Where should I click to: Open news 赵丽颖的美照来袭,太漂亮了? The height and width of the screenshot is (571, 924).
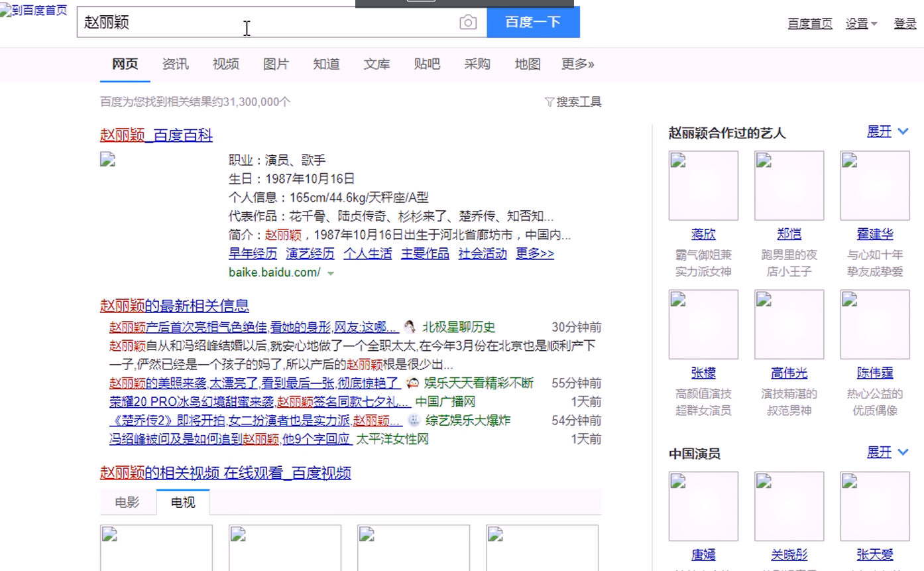tap(255, 383)
